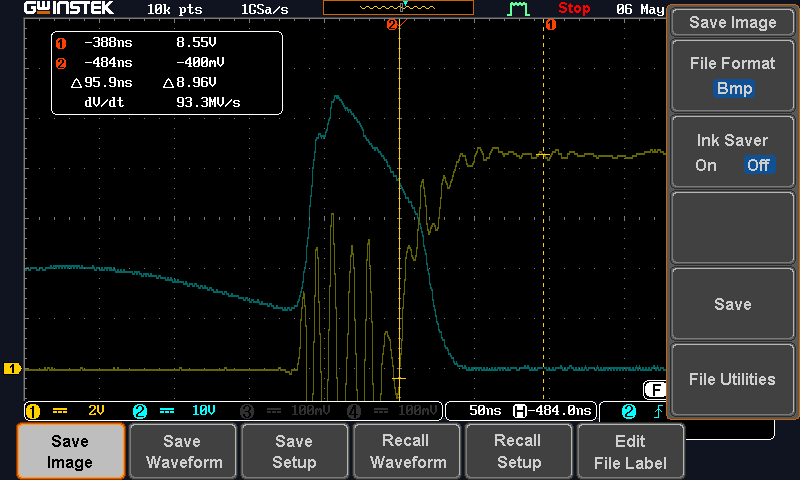Click the delta time 95.9ns readout
This screenshot has width=800, height=480.
pyautogui.click(x=102, y=82)
